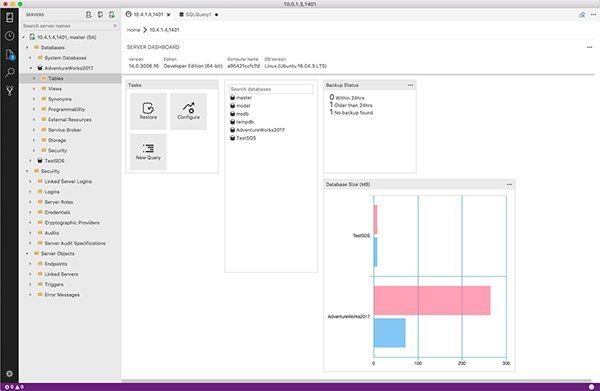Open the Explorer files icon with badge
Image resolution: width=600 pixels, height=391 pixels.
10,54
